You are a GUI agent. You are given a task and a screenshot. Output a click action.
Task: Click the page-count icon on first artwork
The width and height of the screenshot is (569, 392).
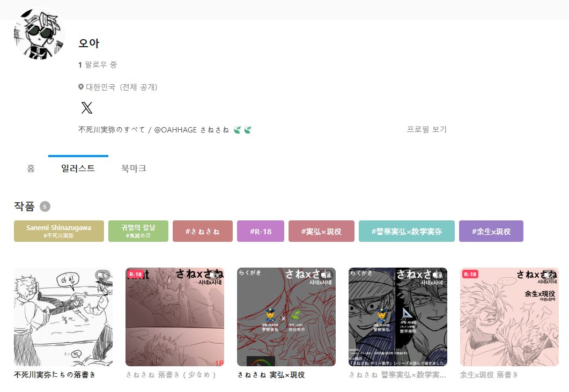pos(102,275)
